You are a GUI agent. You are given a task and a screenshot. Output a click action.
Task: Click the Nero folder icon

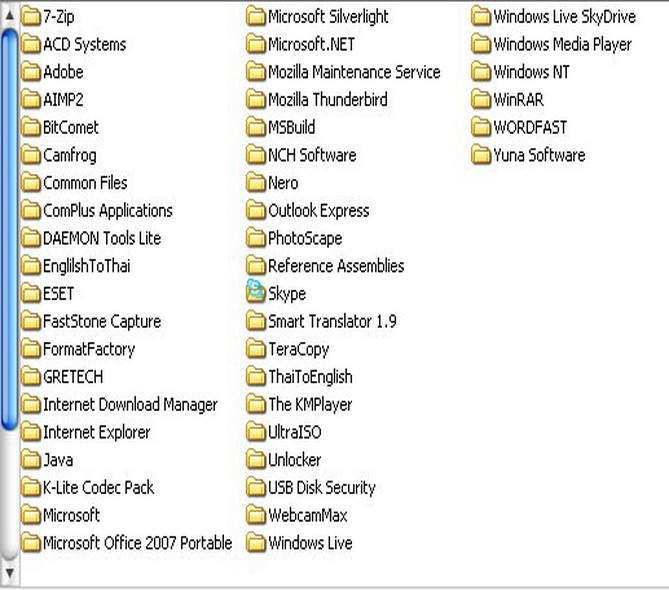(x=256, y=183)
